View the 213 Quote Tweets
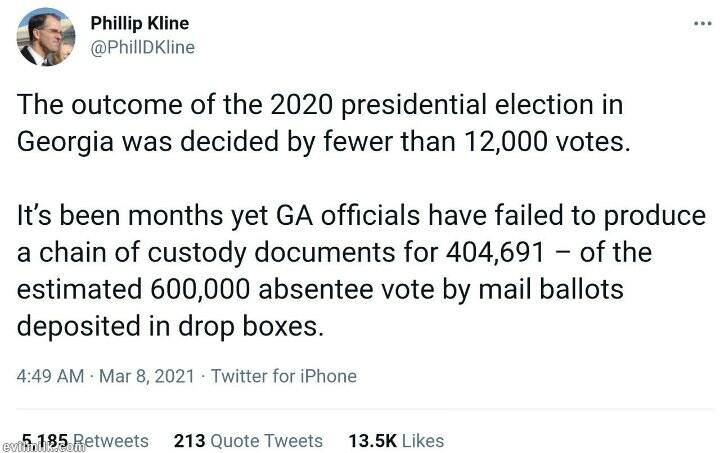This screenshot has height=453, width=720. [x=248, y=440]
